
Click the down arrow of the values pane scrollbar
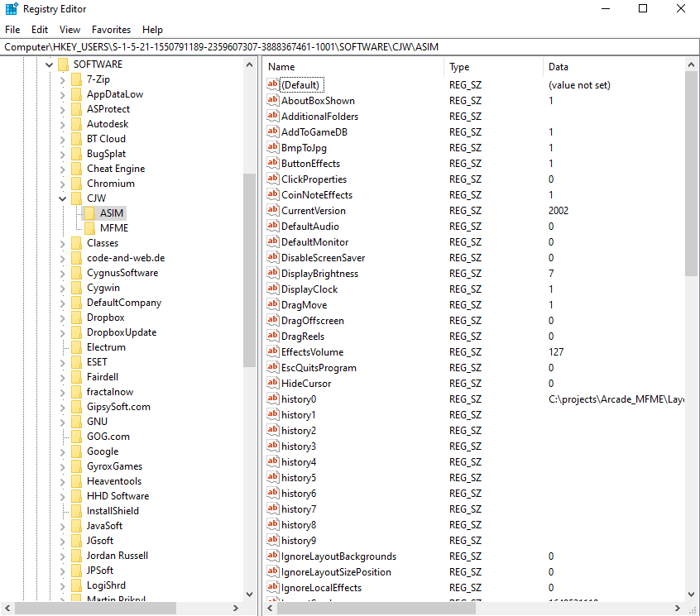(691, 595)
